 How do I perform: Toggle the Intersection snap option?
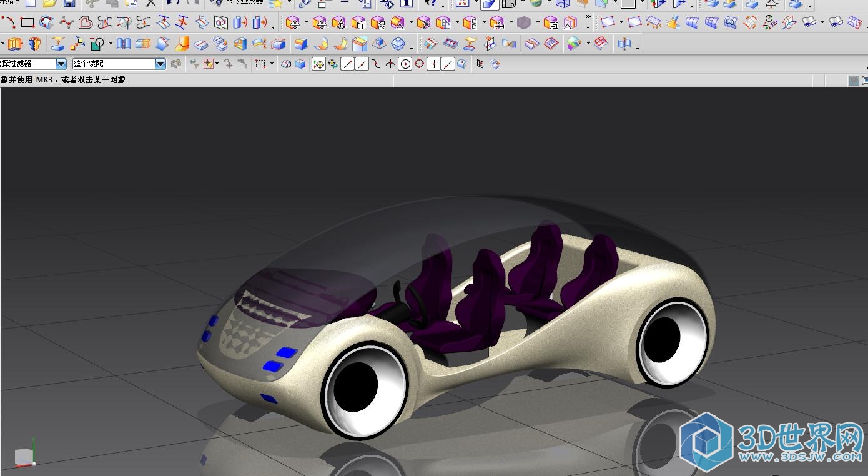click(390, 64)
